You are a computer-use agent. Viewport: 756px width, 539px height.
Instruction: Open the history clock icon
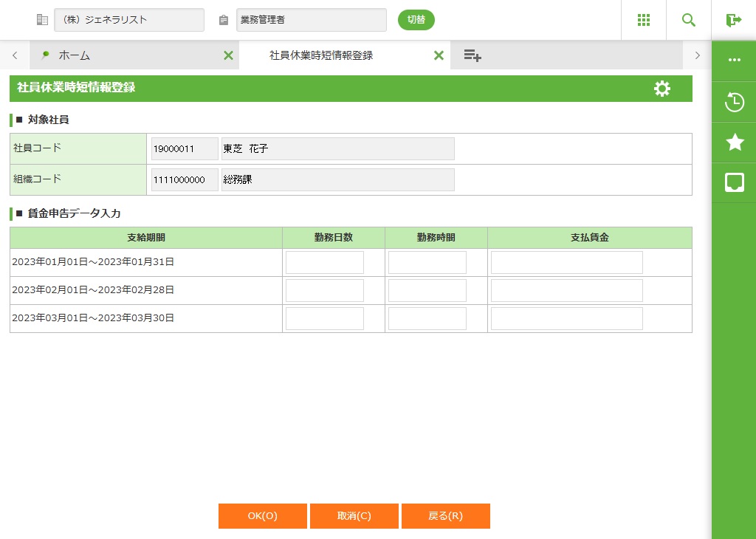click(734, 102)
